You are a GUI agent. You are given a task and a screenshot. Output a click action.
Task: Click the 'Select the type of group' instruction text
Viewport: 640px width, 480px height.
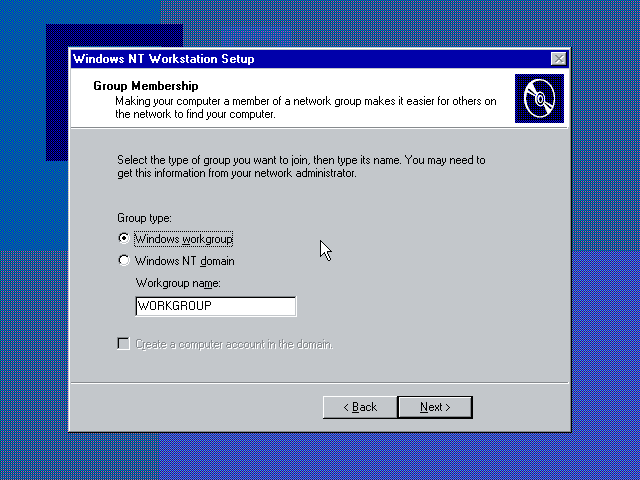(x=301, y=167)
